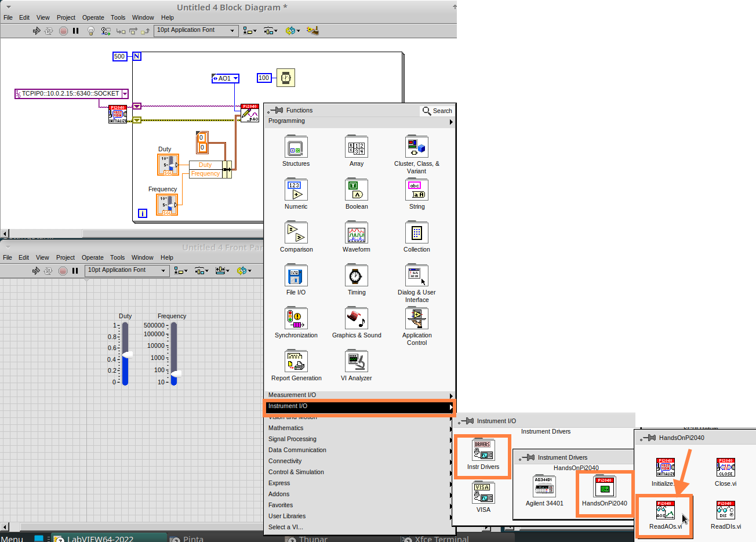Screen dimensions: 756x542
Task: Click Step Over button in Block Diagram toolbar
Action: point(133,31)
